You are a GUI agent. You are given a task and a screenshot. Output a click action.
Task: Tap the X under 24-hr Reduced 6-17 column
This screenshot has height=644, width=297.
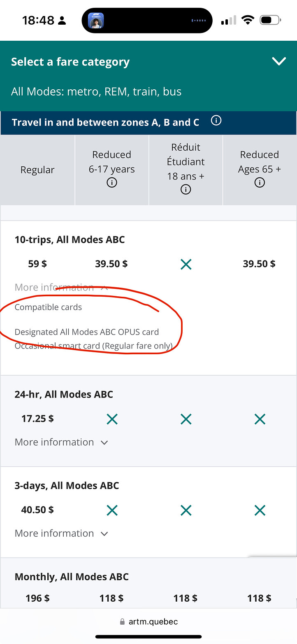(112, 419)
